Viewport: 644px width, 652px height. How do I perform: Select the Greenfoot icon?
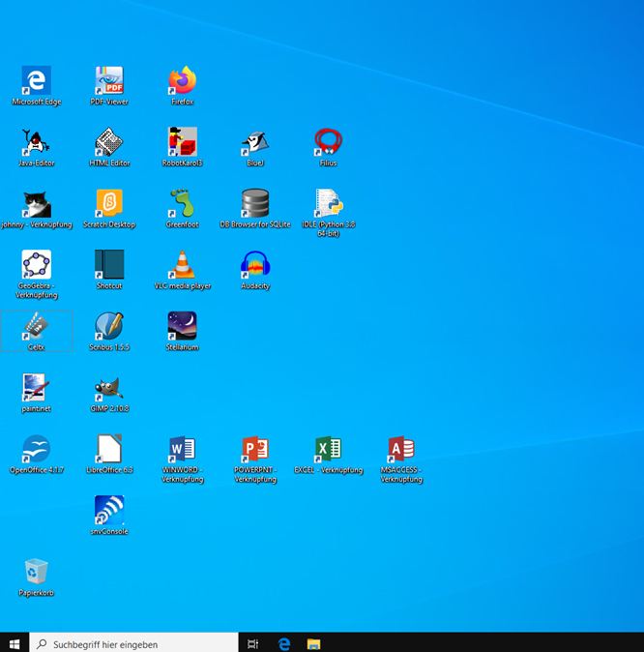pos(183,203)
